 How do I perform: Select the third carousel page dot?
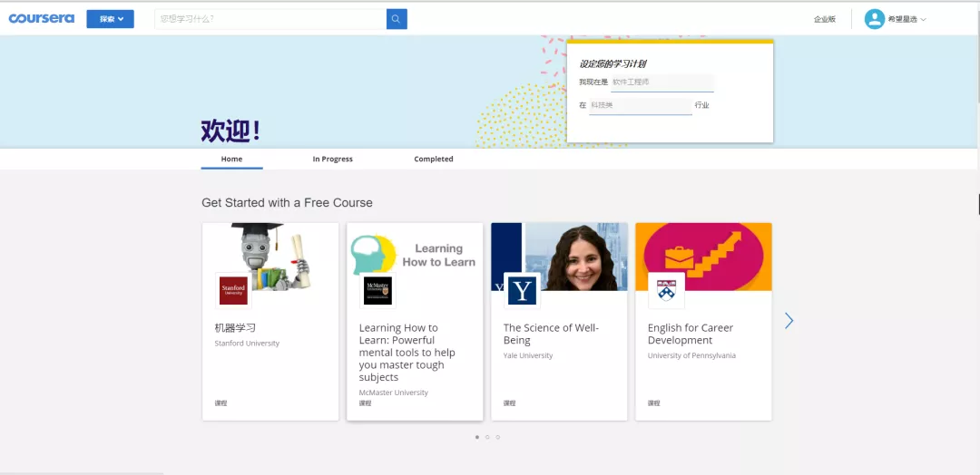click(x=497, y=437)
